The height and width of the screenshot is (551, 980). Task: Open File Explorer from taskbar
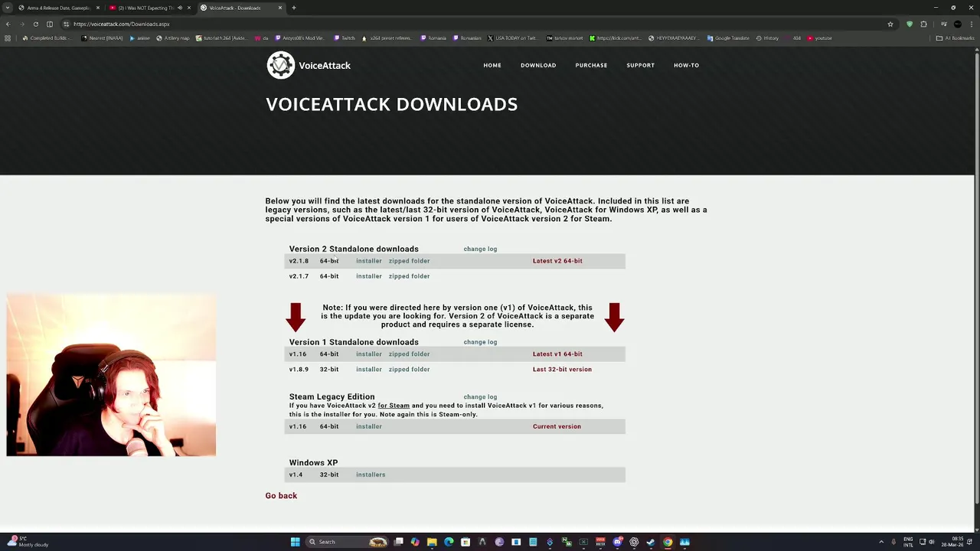tap(432, 542)
